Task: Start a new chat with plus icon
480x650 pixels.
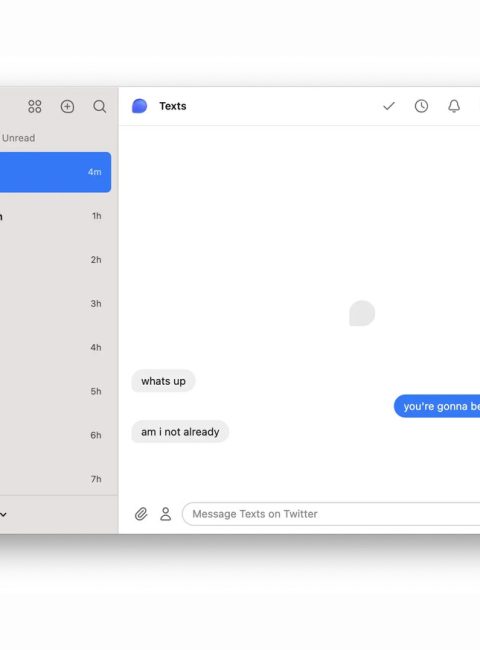Action: tap(67, 107)
